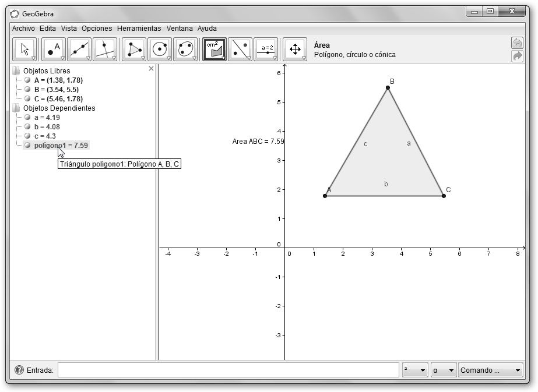538x392 pixels.
Task: Select the Reflect about line tool
Action: tap(240, 50)
